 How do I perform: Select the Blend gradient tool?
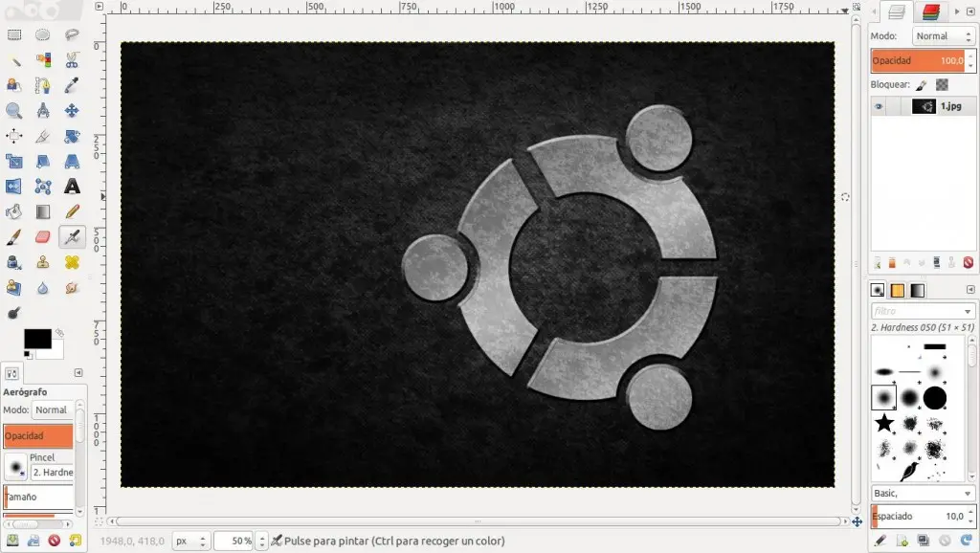[x=42, y=211]
